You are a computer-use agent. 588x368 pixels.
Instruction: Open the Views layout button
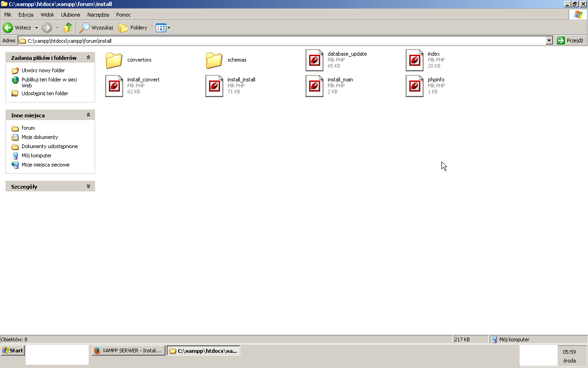pyautogui.click(x=160, y=28)
